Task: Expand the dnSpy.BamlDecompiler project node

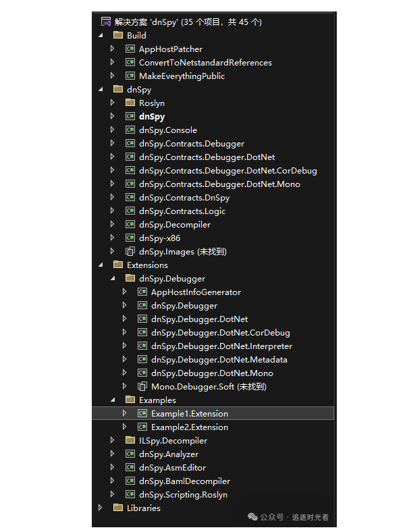Action: pos(112,481)
